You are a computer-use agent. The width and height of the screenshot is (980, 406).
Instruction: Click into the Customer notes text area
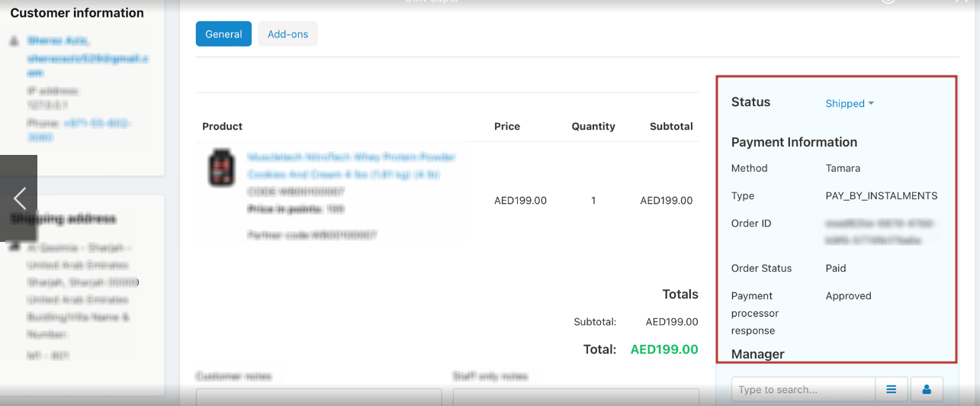(x=319, y=397)
